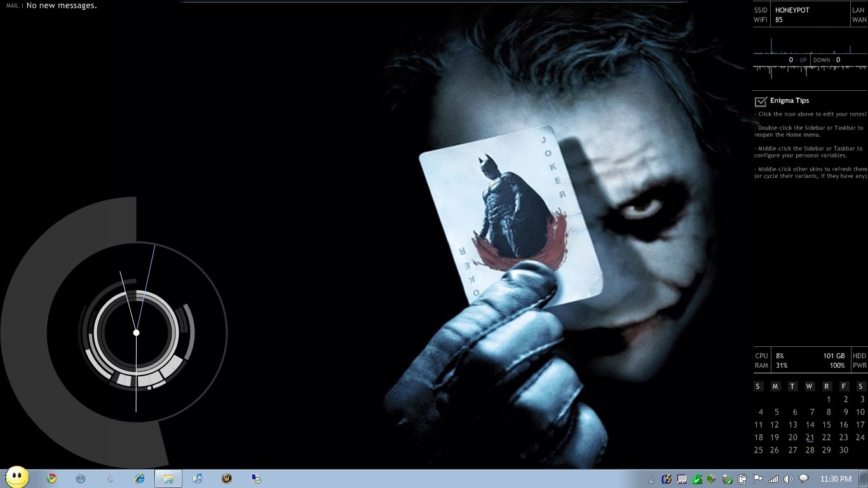
Task: Click the speech bubble tray icon
Action: 804,478
